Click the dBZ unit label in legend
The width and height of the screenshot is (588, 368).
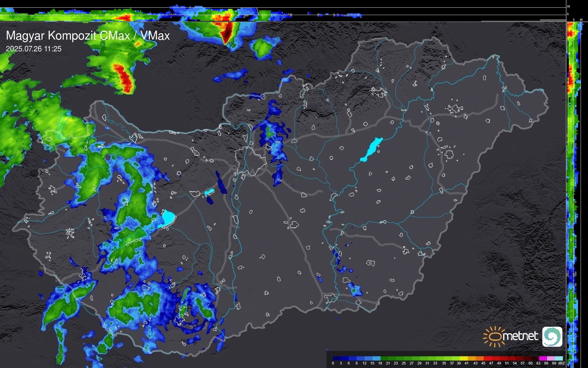[561, 363]
